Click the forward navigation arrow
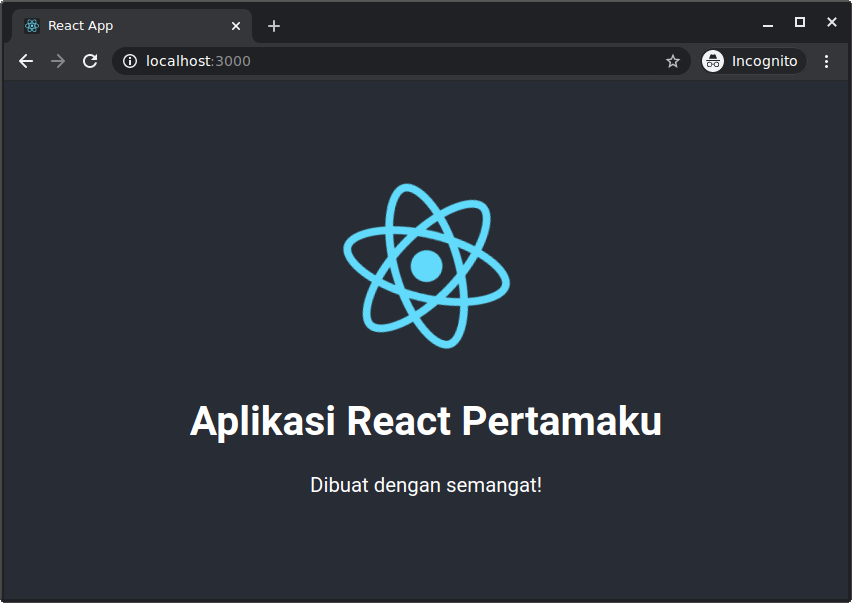The image size is (852, 603). click(57, 61)
